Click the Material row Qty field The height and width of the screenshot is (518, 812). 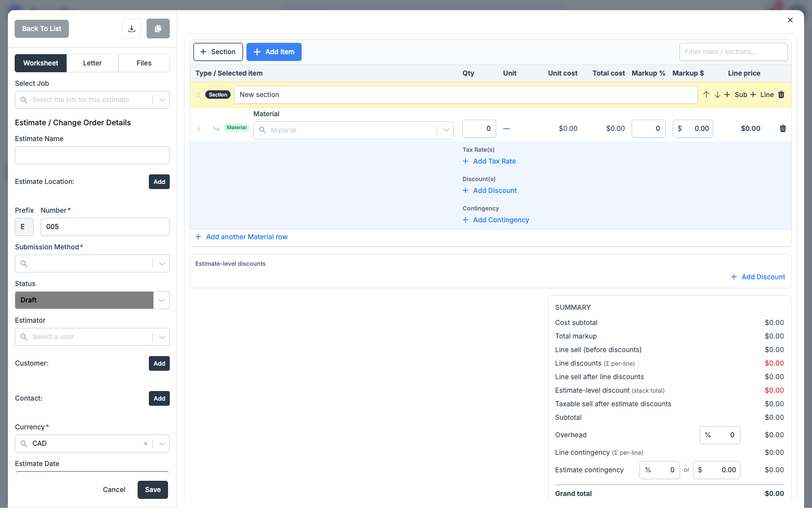coord(479,129)
